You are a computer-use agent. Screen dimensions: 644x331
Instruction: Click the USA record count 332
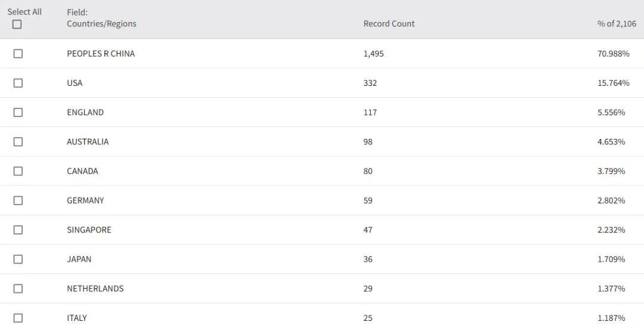pos(370,83)
